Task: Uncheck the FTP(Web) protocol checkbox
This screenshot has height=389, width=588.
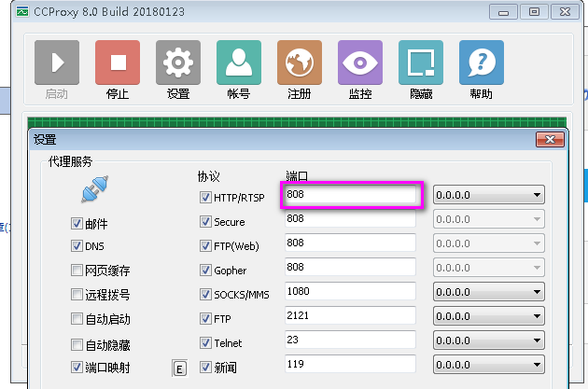Action: coord(205,246)
